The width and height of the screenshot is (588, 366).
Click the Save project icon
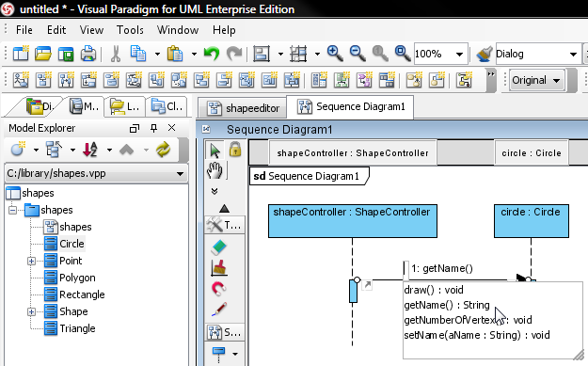pos(66,54)
